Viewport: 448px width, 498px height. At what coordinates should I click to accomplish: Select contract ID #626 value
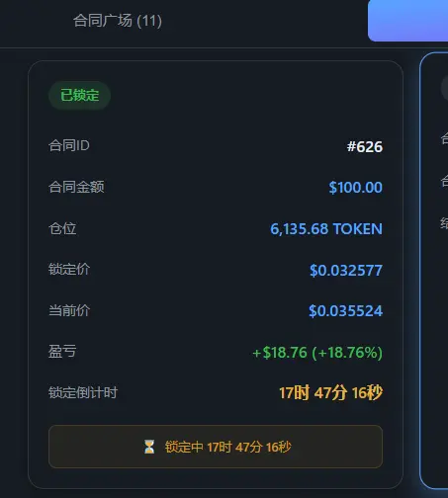coord(365,146)
